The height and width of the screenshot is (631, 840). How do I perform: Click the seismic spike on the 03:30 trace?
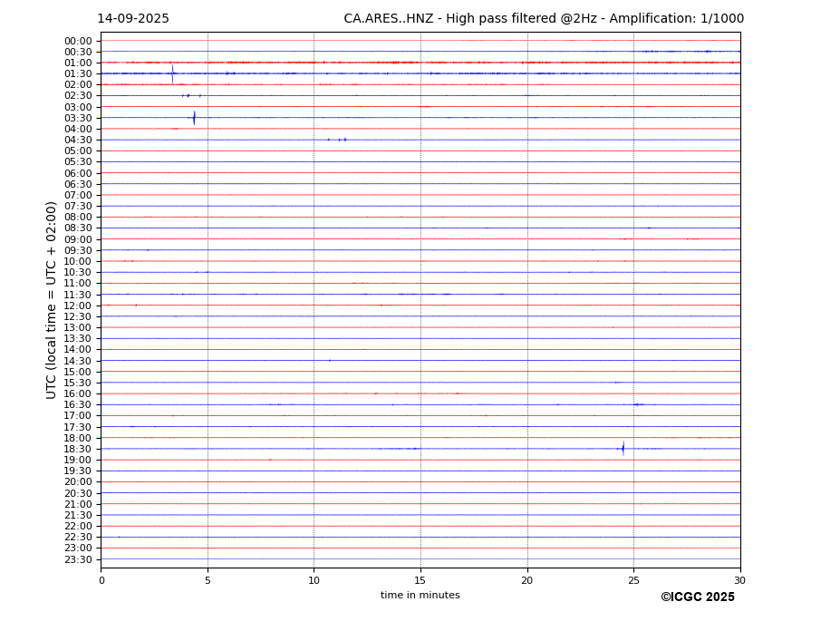point(194,118)
